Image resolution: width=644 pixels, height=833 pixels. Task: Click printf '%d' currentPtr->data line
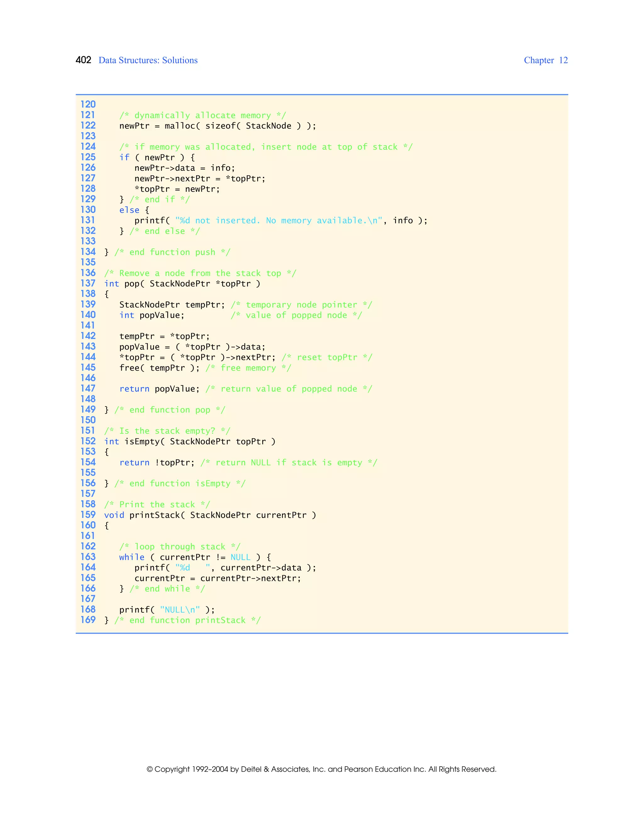coord(225,568)
